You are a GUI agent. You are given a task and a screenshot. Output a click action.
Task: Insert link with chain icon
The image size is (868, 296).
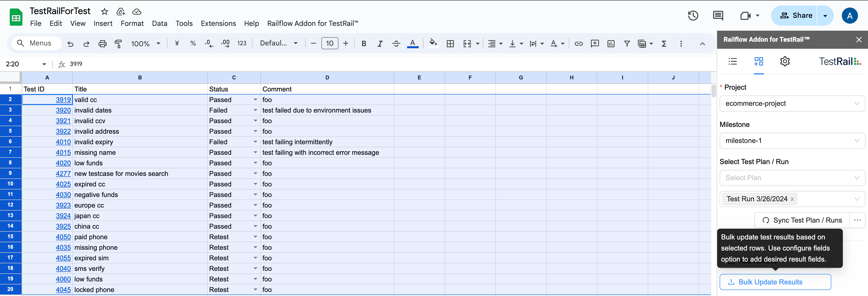coord(579,43)
